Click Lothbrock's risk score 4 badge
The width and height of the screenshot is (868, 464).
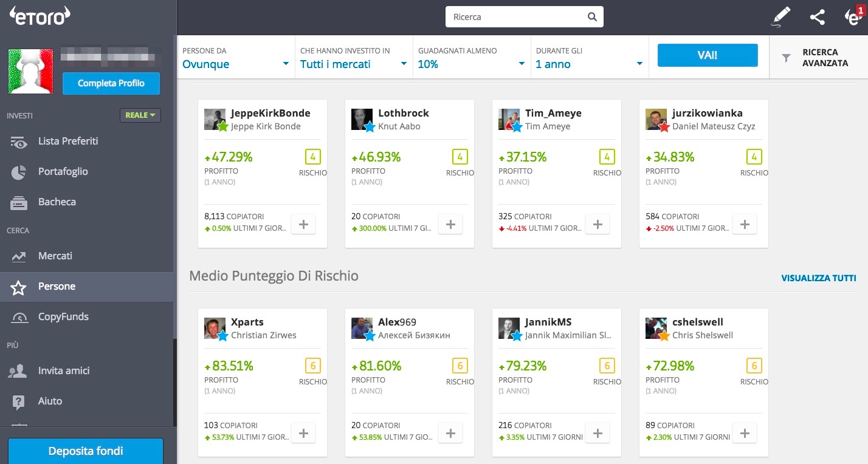[460, 157]
